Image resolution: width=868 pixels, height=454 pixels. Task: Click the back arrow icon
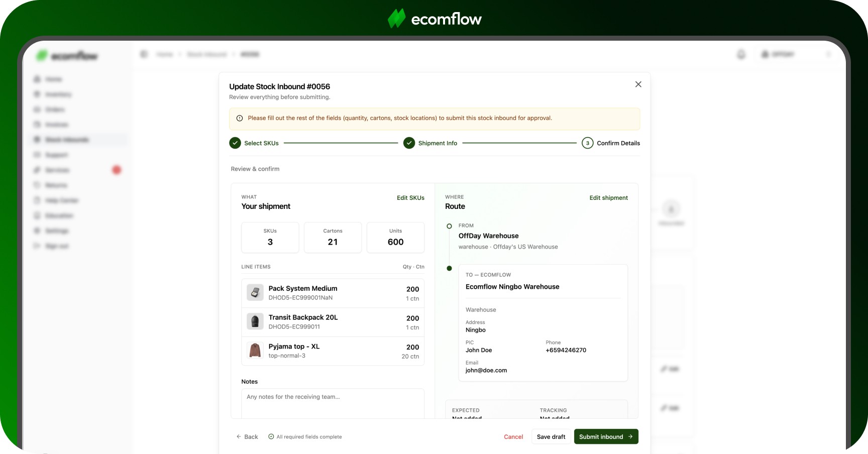[x=239, y=437]
